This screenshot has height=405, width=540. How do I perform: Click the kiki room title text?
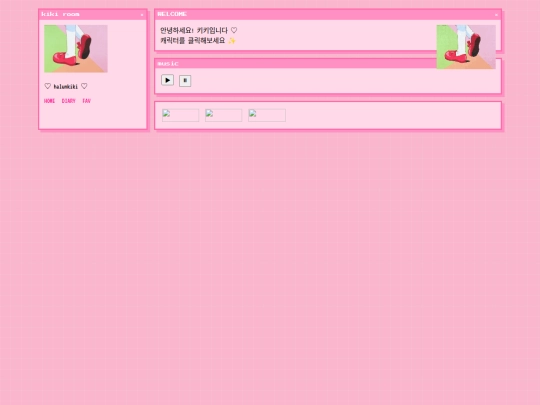pos(60,14)
